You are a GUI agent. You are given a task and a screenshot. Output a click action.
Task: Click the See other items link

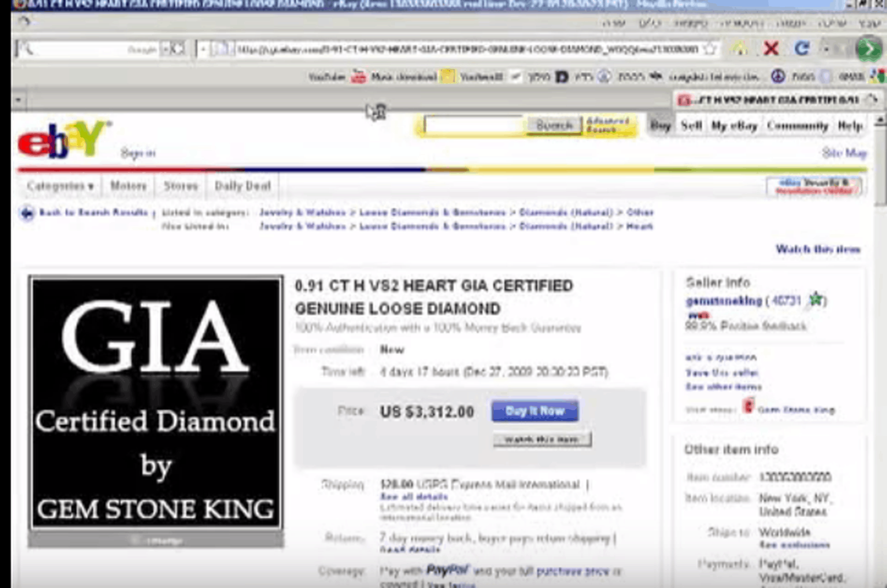pyautogui.click(x=723, y=387)
